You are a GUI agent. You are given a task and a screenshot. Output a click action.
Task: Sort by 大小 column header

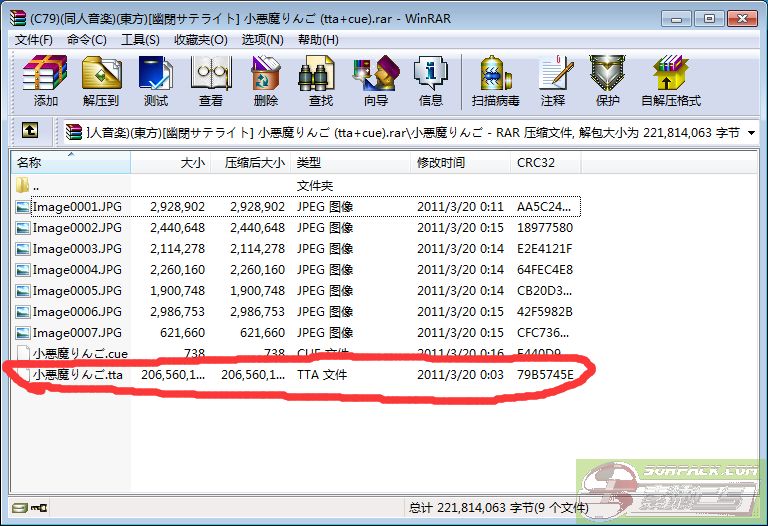pos(170,162)
